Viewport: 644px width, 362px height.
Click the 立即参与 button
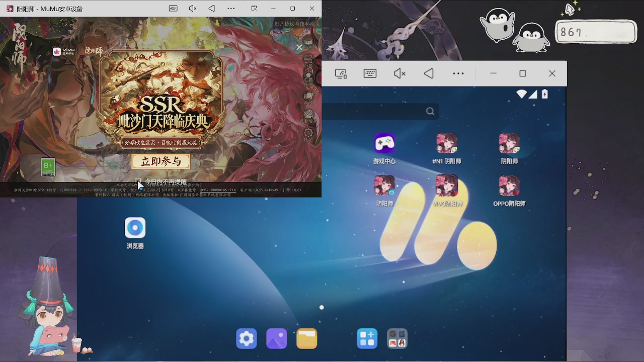click(161, 161)
